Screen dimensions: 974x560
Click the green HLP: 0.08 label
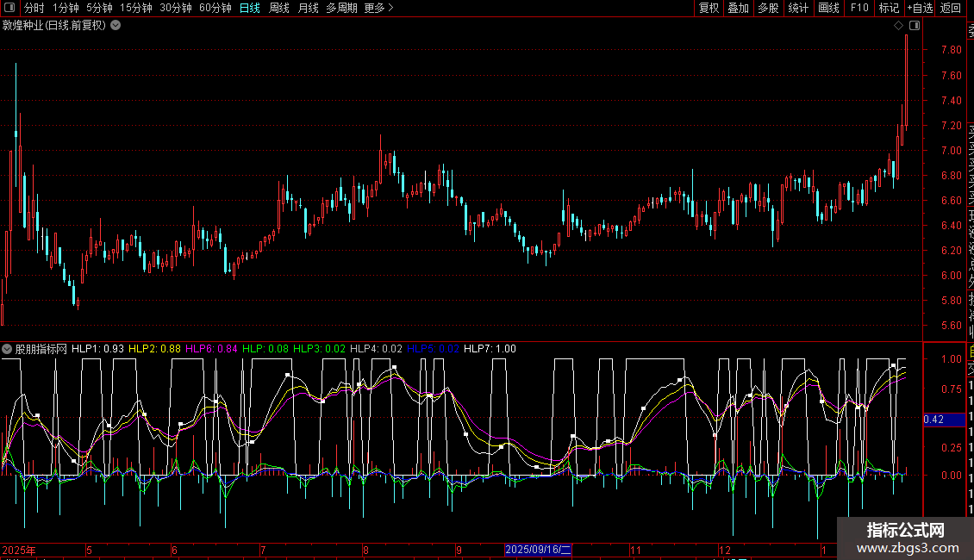click(265, 349)
